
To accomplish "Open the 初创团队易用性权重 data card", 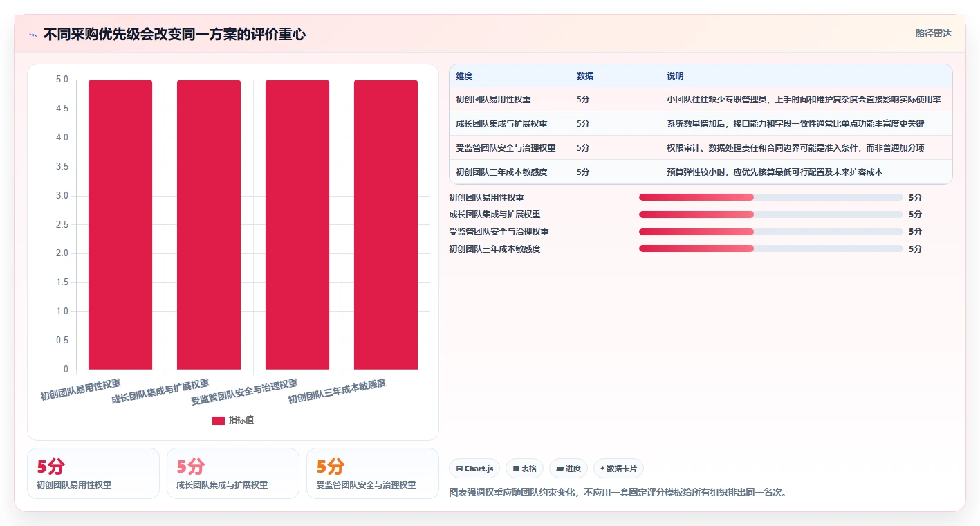I will (93, 473).
